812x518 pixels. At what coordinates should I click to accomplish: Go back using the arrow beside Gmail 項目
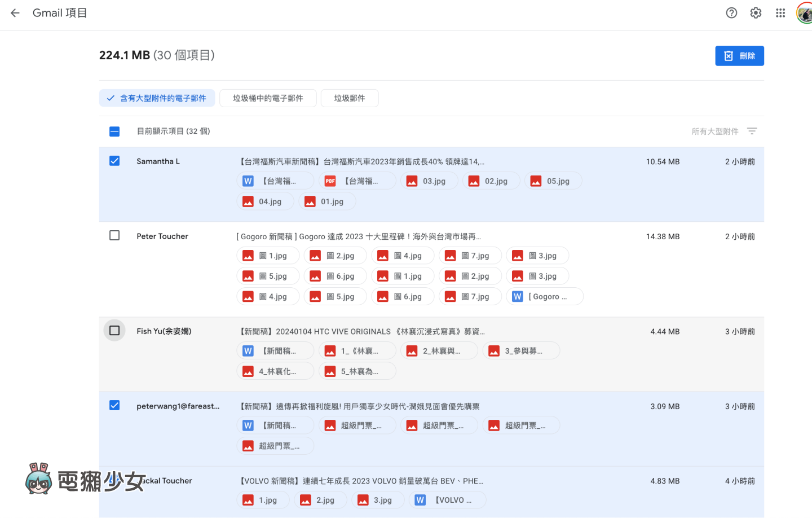click(15, 12)
